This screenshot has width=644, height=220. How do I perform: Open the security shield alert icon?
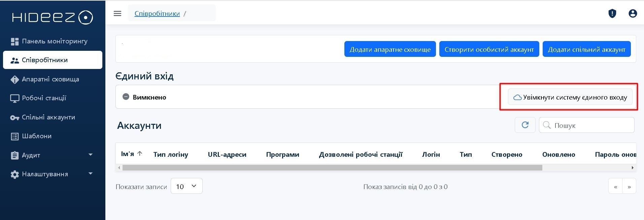coord(612,14)
